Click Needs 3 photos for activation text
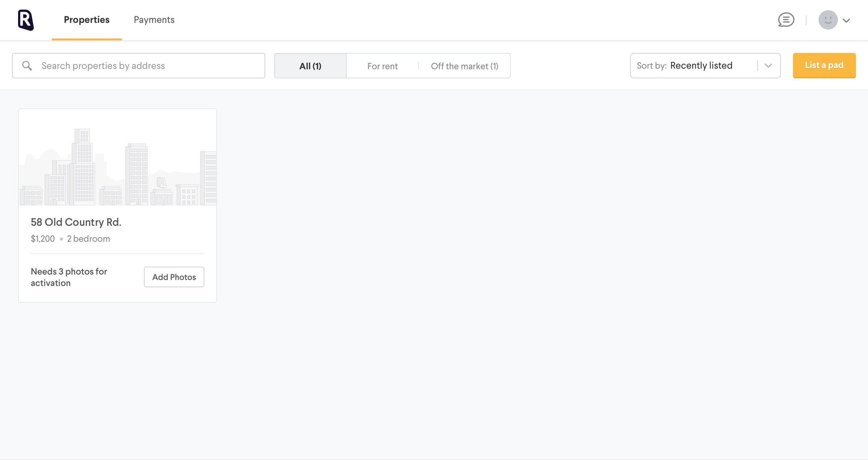 [69, 277]
